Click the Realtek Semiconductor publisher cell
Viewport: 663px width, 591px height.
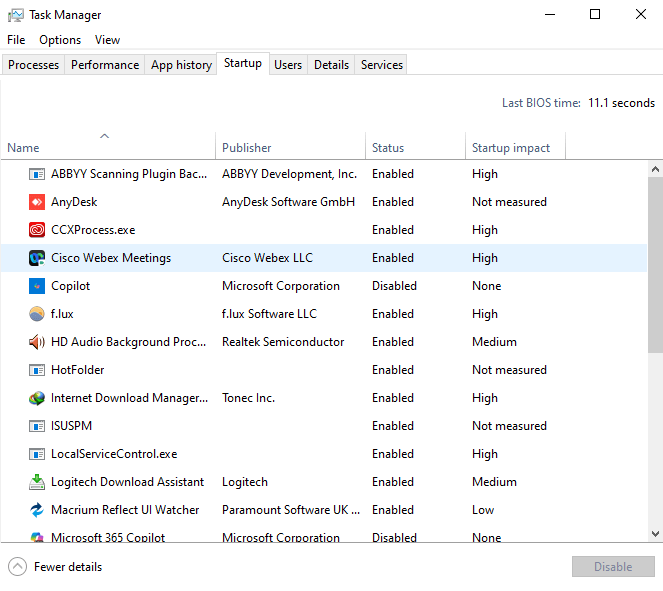pyautogui.click(x=283, y=342)
